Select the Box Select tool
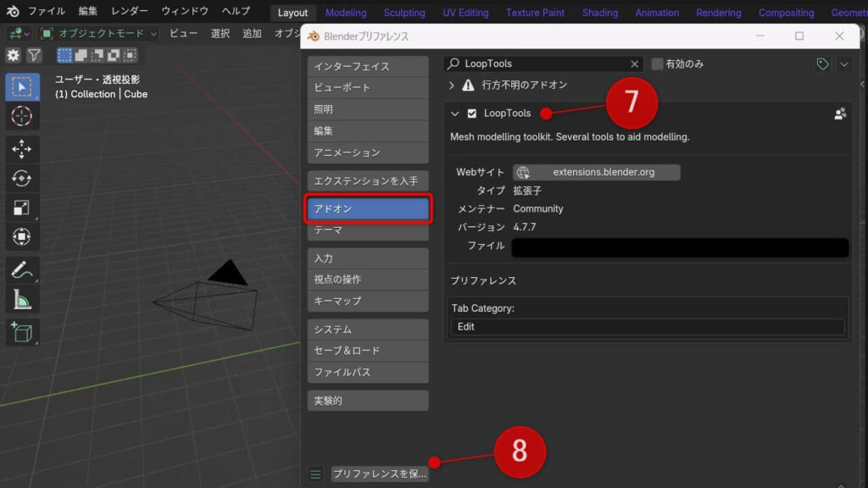Viewport: 868px width, 488px height. click(21, 86)
